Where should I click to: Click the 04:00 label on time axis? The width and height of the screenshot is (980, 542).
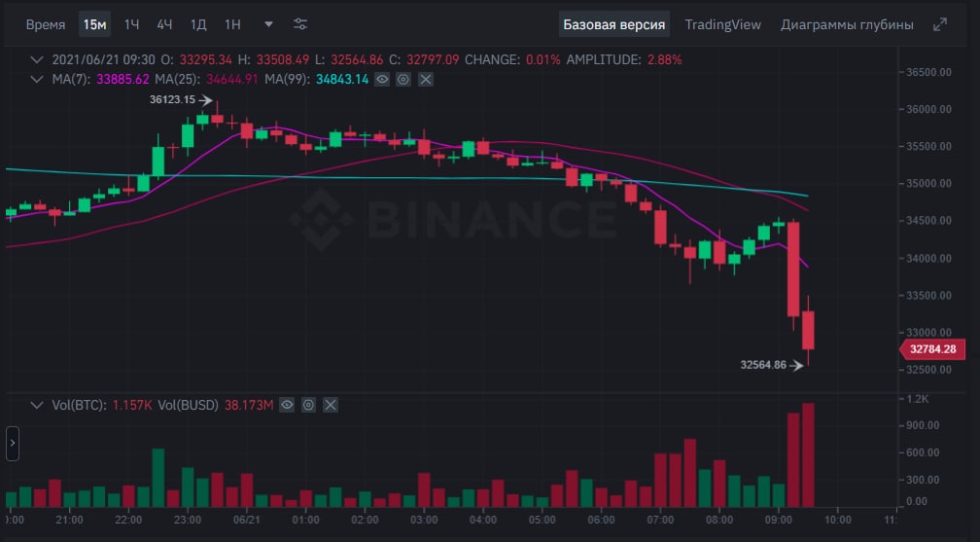pos(482,520)
